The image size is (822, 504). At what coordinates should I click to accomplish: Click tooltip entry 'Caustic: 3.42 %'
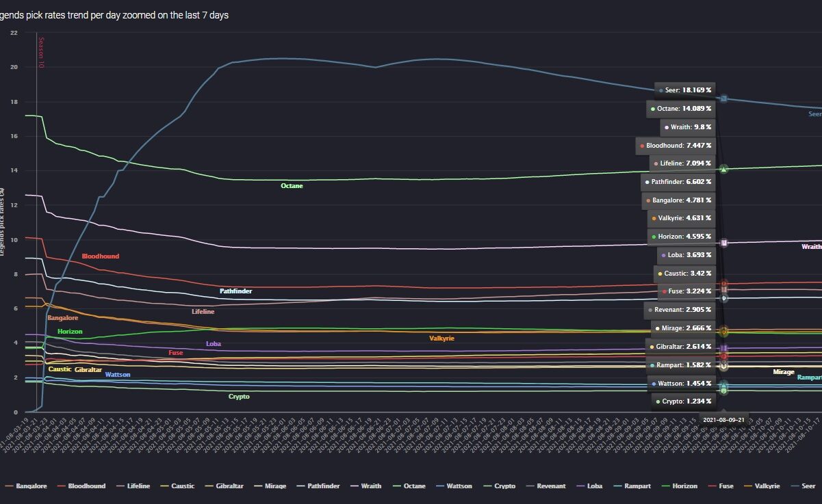click(x=684, y=273)
